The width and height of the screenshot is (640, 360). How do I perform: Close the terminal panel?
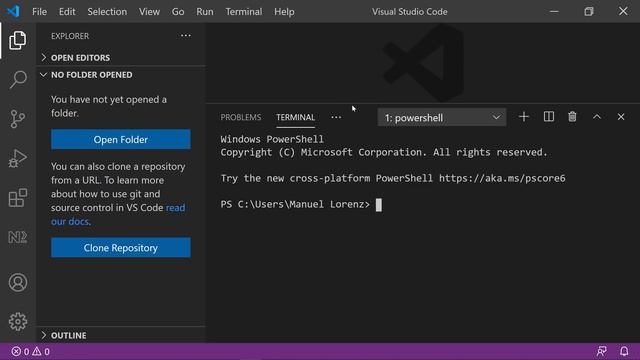click(621, 117)
